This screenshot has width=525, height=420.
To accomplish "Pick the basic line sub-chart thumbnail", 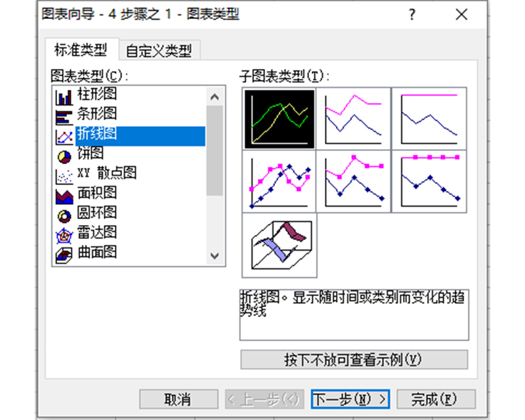I will (280, 119).
